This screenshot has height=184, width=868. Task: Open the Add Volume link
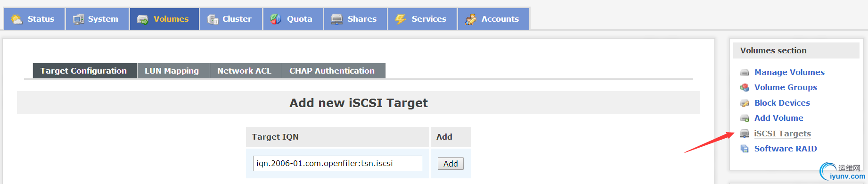tap(778, 118)
